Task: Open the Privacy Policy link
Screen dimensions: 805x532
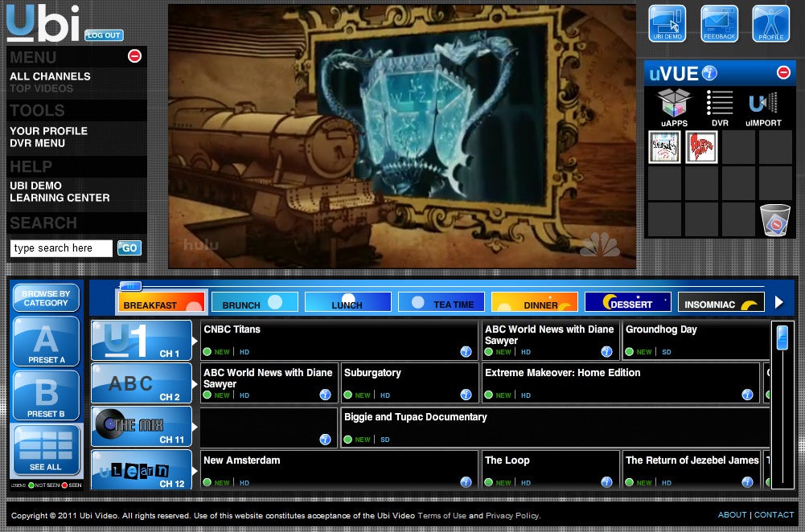Action: 512,516
